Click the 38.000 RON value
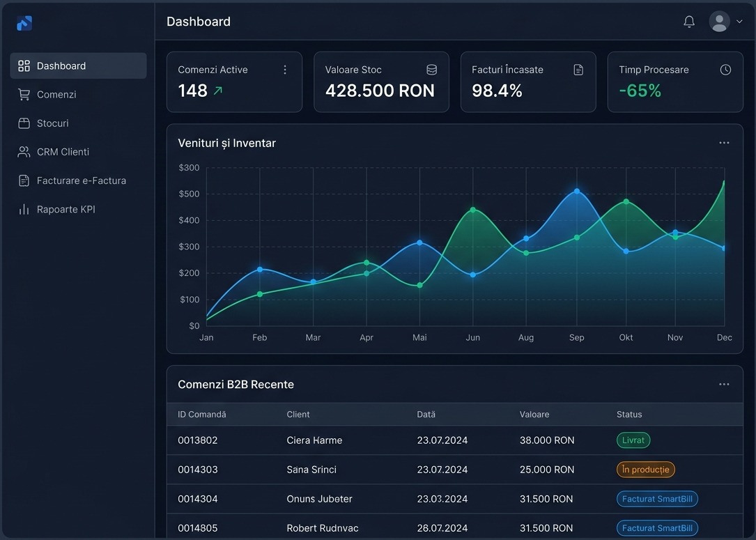Screen dimensions: 756x540 547,440
